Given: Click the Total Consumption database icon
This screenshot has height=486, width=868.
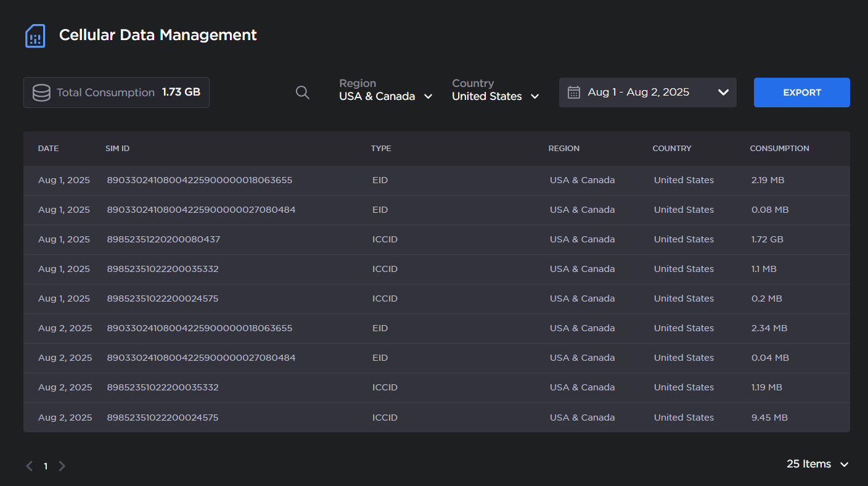Looking at the screenshot, I should pyautogui.click(x=41, y=93).
